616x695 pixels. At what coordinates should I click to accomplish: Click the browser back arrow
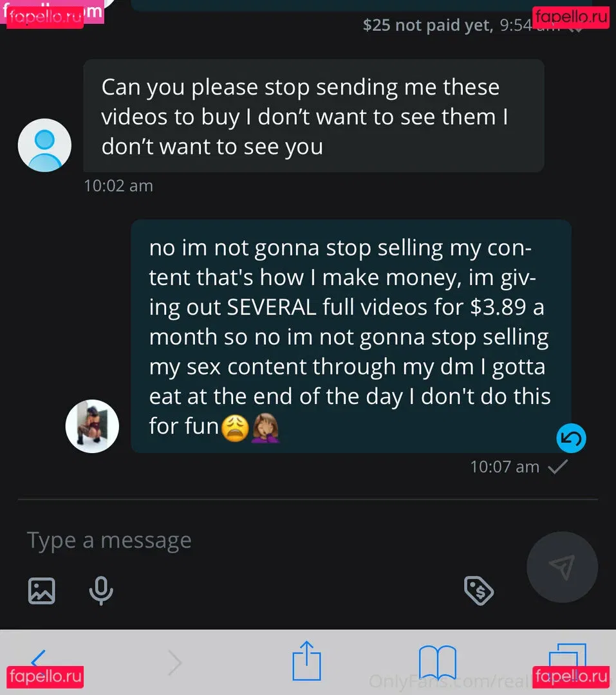pyautogui.click(x=39, y=662)
